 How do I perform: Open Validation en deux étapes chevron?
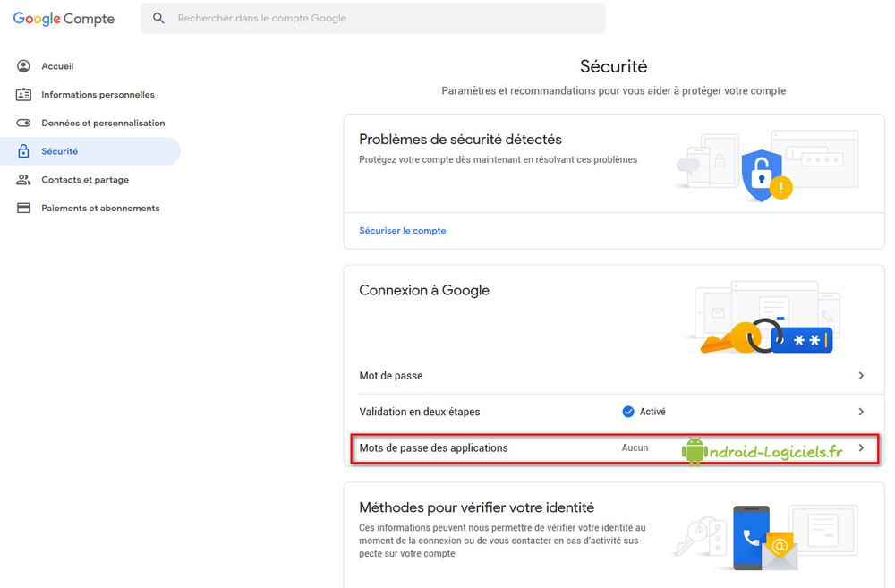point(861,412)
